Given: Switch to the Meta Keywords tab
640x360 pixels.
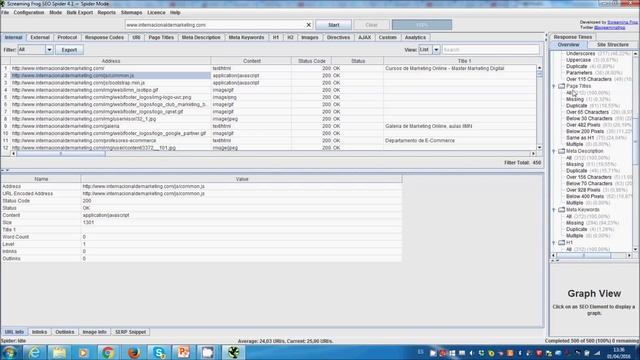Looking at the screenshot, I should point(246,37).
